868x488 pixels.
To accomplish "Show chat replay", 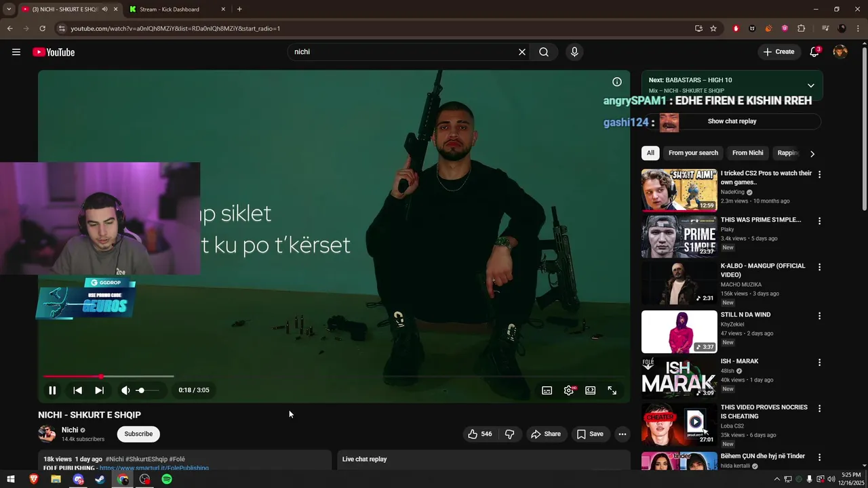I will [732, 121].
